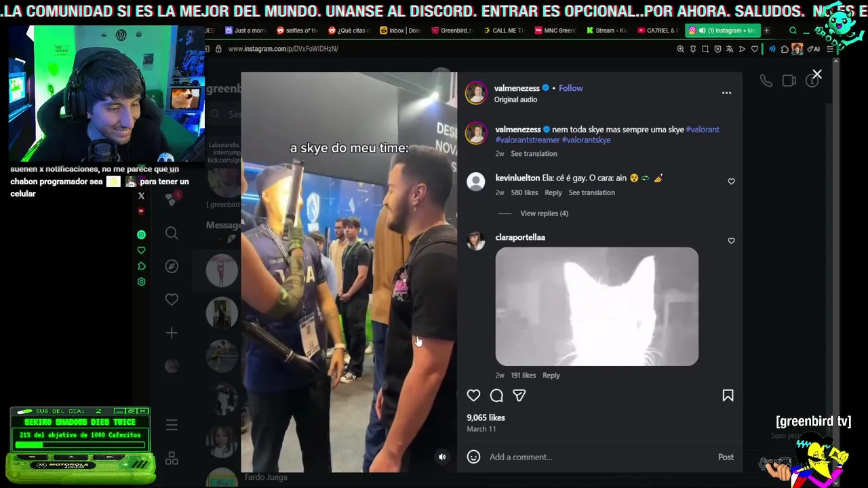868x488 pixels.
Task: Like claraportellaa's comment heart
Action: [731, 241]
